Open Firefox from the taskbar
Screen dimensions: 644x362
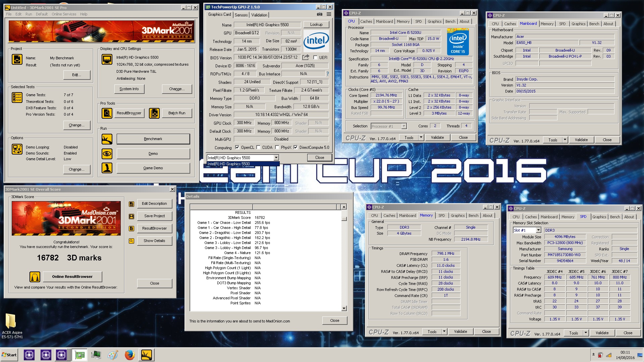coord(130,355)
